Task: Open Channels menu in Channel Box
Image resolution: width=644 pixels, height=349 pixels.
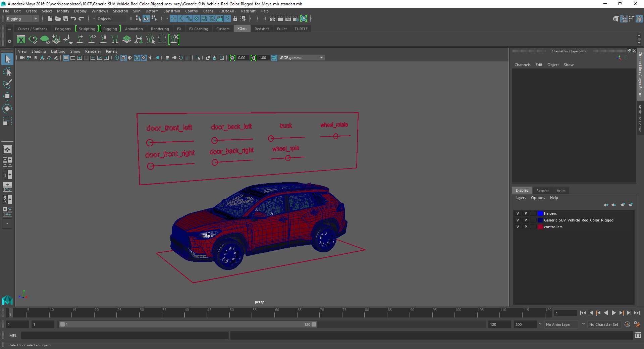Action: [x=522, y=65]
